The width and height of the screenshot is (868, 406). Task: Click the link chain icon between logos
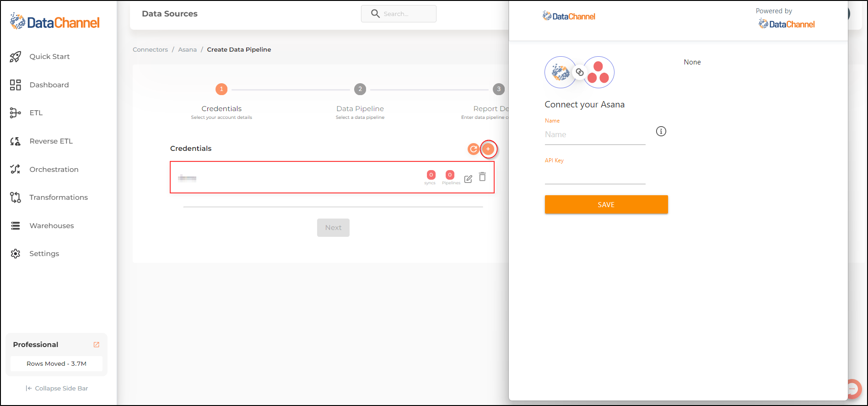point(580,72)
